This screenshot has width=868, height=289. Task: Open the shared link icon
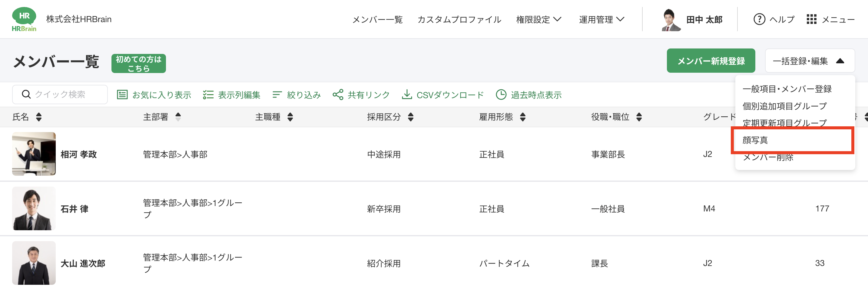pyautogui.click(x=338, y=95)
